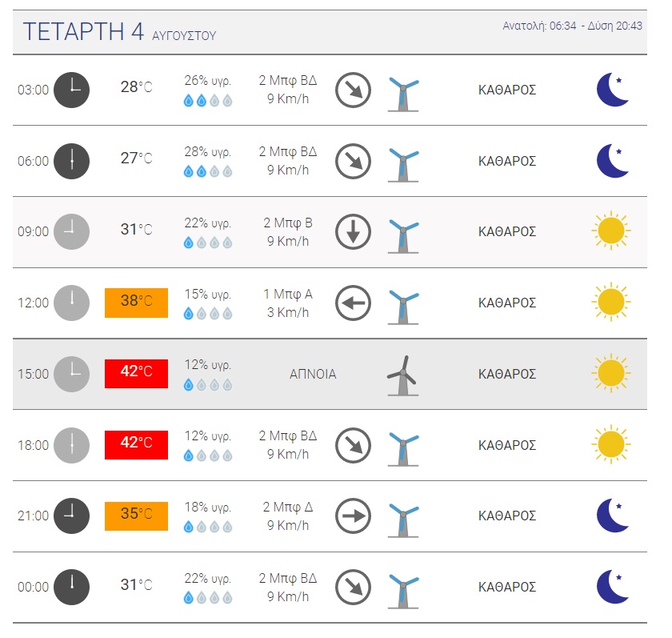Click the sun icon in the 09:00 row
Screen dimensions: 672x638
coord(611,231)
